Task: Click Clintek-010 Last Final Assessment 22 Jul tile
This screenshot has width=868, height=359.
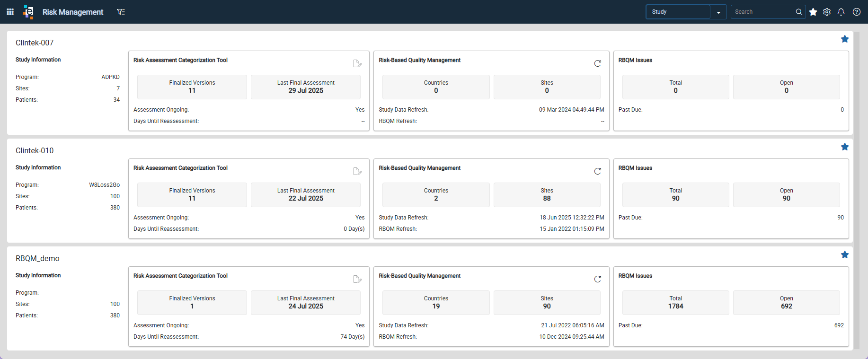Action: (306, 194)
